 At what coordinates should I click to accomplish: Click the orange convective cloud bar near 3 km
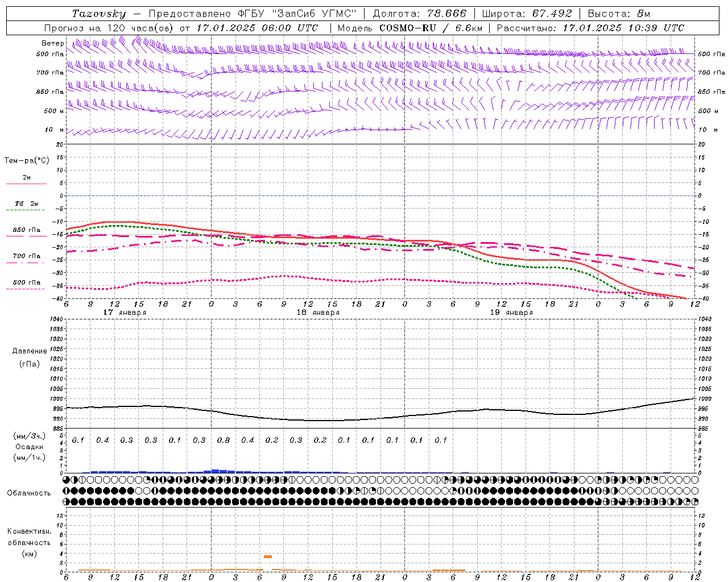tap(268, 556)
